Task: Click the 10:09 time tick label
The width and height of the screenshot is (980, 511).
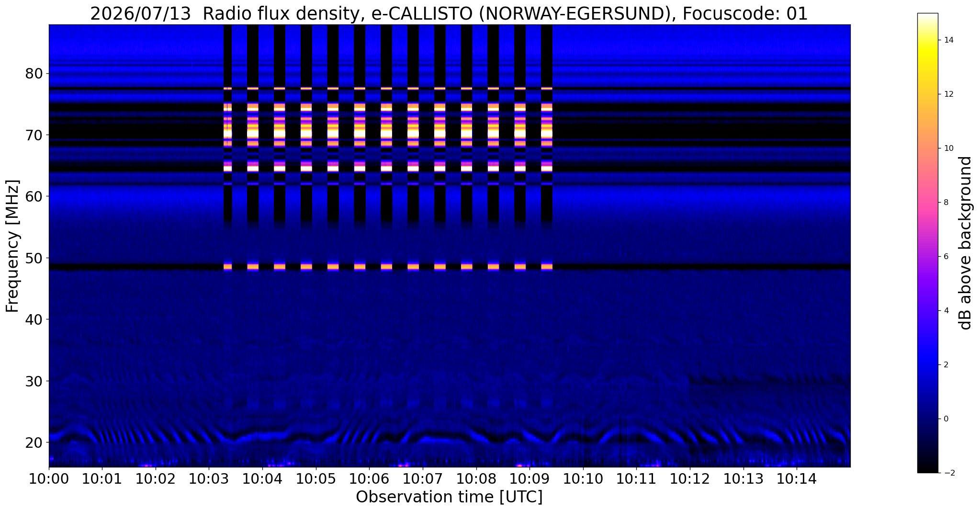Action: click(529, 478)
